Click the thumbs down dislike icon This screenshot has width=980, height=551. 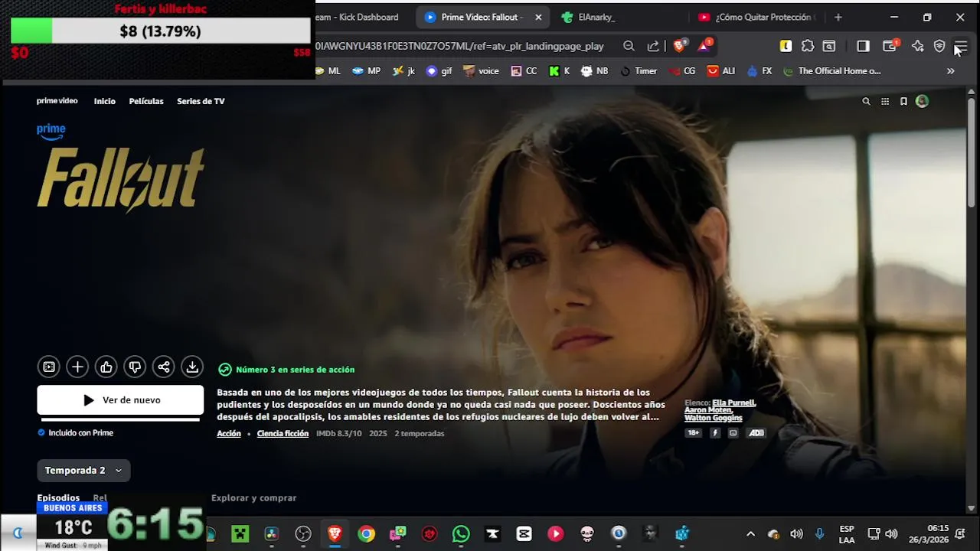tap(135, 367)
